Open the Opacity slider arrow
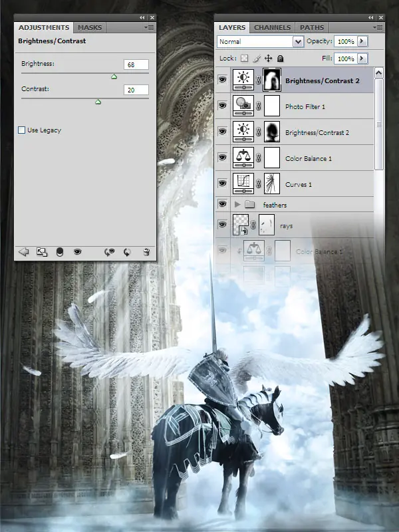This screenshot has width=399, height=532. (362, 41)
